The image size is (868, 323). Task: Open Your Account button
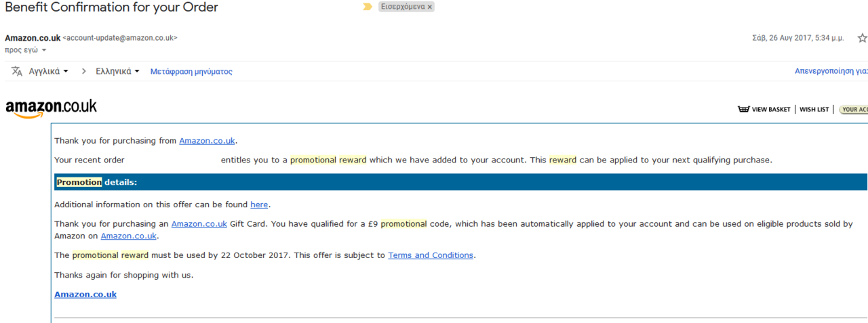(854, 109)
